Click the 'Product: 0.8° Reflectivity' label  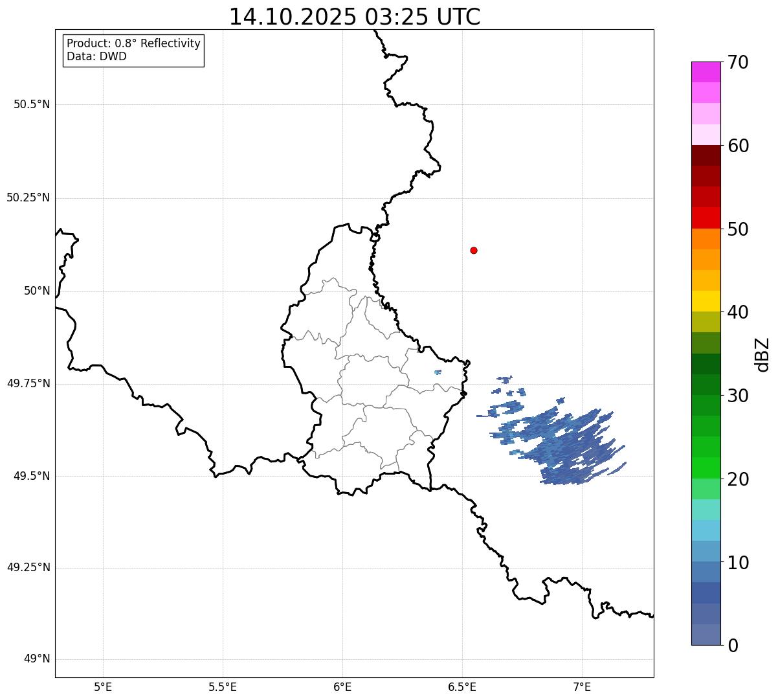click(x=134, y=43)
